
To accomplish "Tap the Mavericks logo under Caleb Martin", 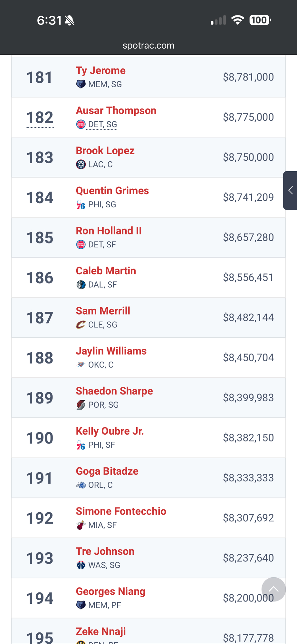I will click(81, 285).
